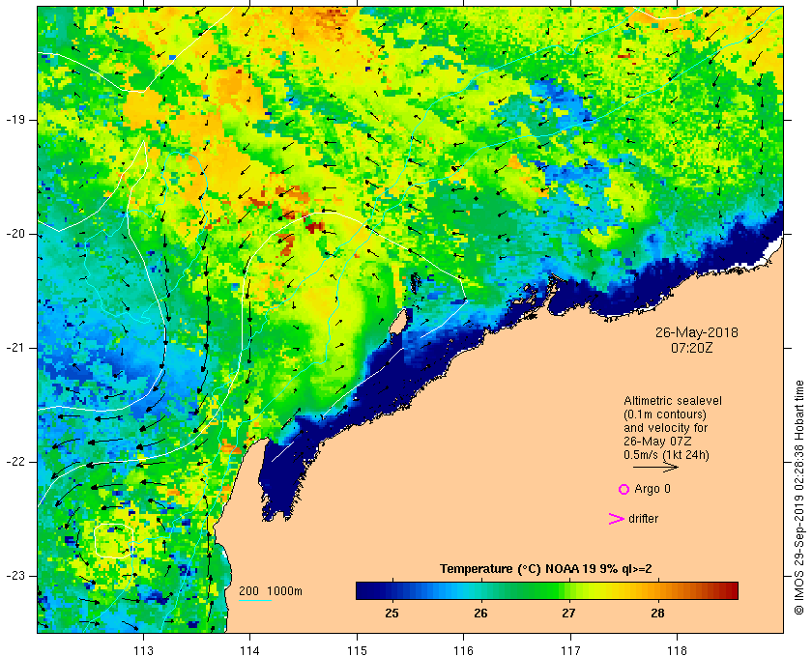Click the Temperature NOAA 19 colorbar title
The height and width of the screenshot is (657, 812).
[x=546, y=569]
